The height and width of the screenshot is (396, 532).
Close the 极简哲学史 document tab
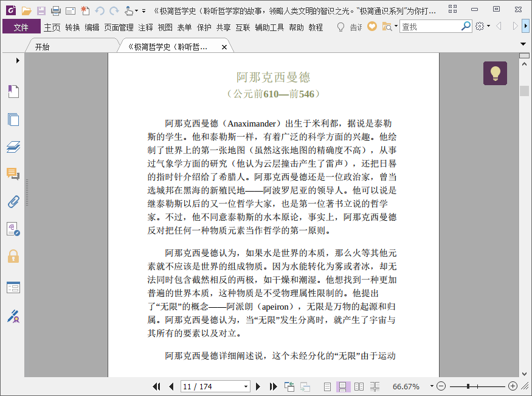(x=224, y=47)
